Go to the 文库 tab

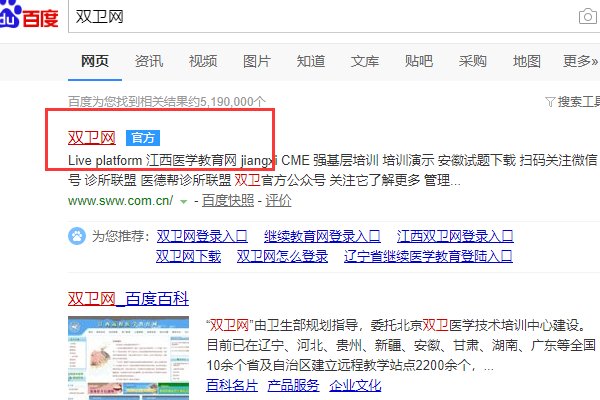coord(365,61)
